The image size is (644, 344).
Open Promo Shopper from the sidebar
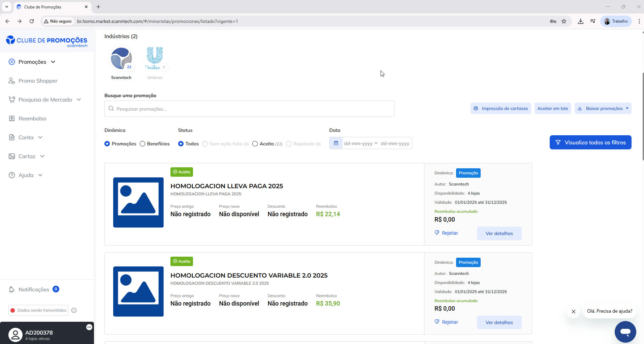[x=38, y=81]
